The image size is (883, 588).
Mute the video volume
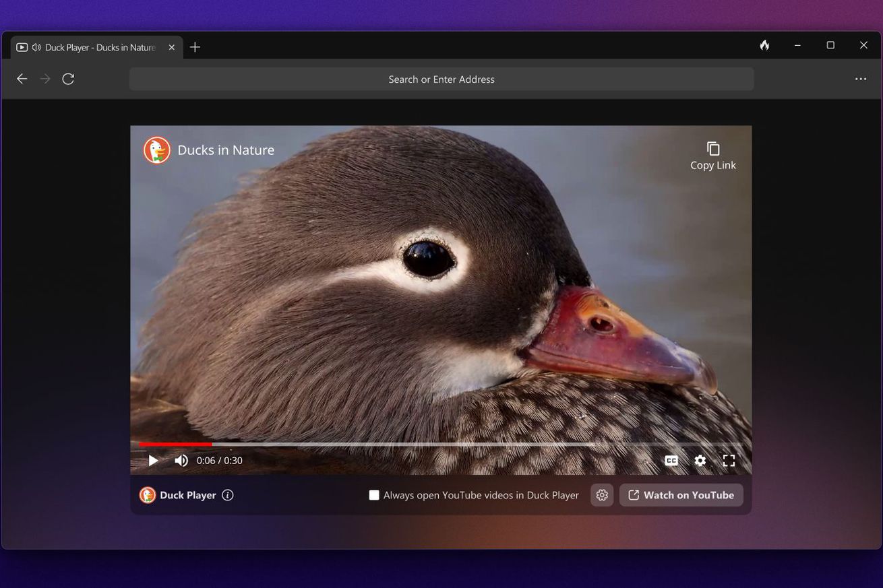181,461
